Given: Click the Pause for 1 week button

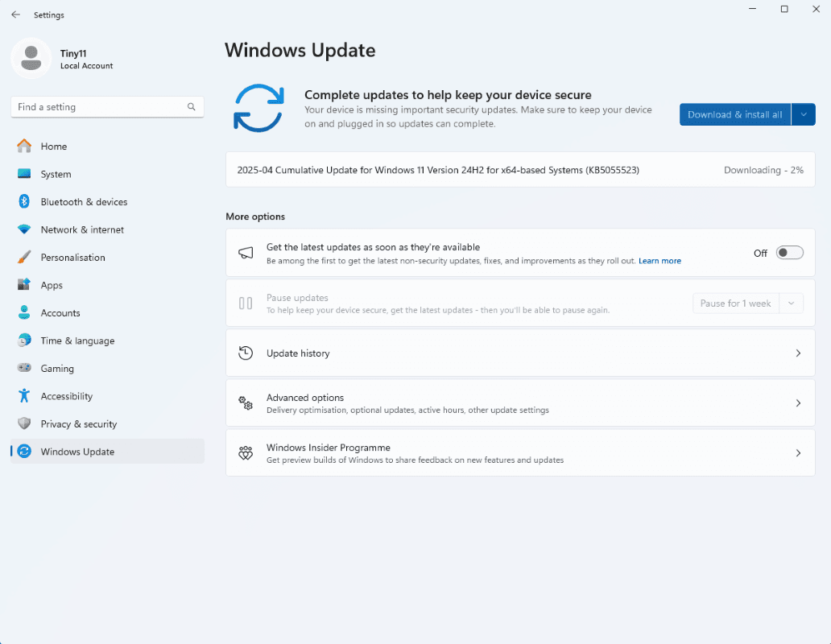Looking at the screenshot, I should click(x=736, y=303).
